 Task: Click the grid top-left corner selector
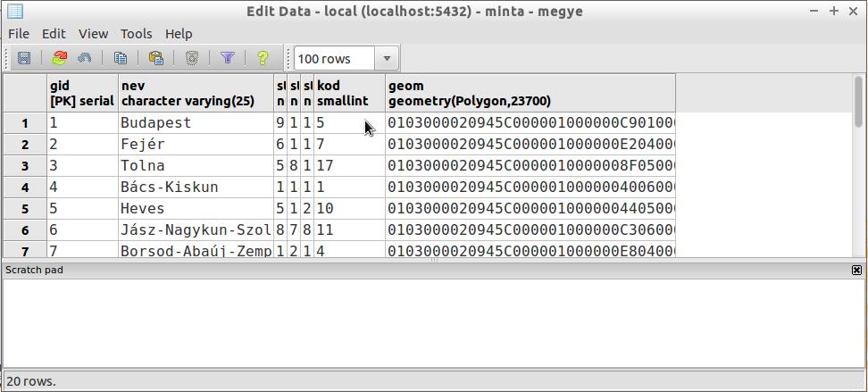pos(25,93)
